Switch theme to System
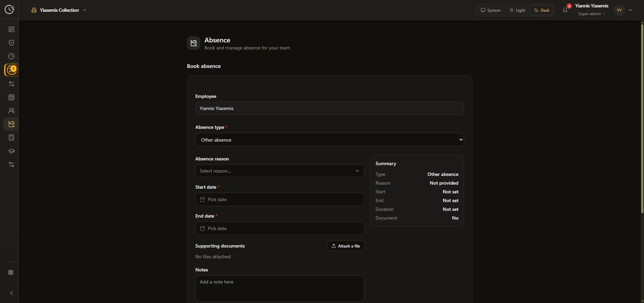Viewport: 644px width, 303px height. coord(490,10)
